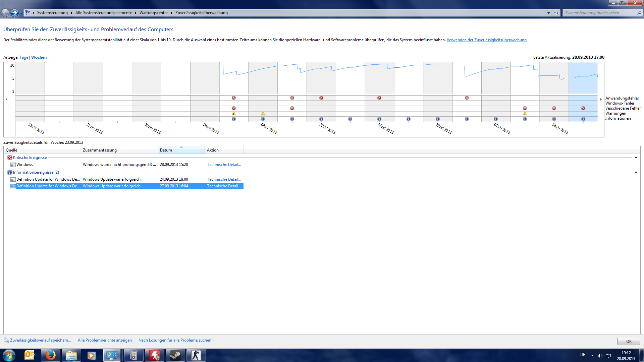This screenshot has height=362, width=644.
Task: Open the Verwenden der Zuverlässigkeitsüberwachung link
Action: click(486, 40)
